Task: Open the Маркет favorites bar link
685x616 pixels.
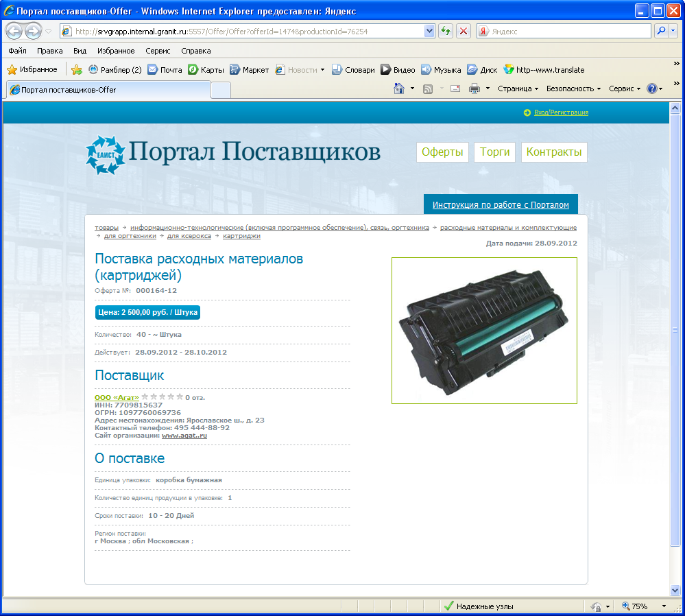Action: [x=249, y=69]
